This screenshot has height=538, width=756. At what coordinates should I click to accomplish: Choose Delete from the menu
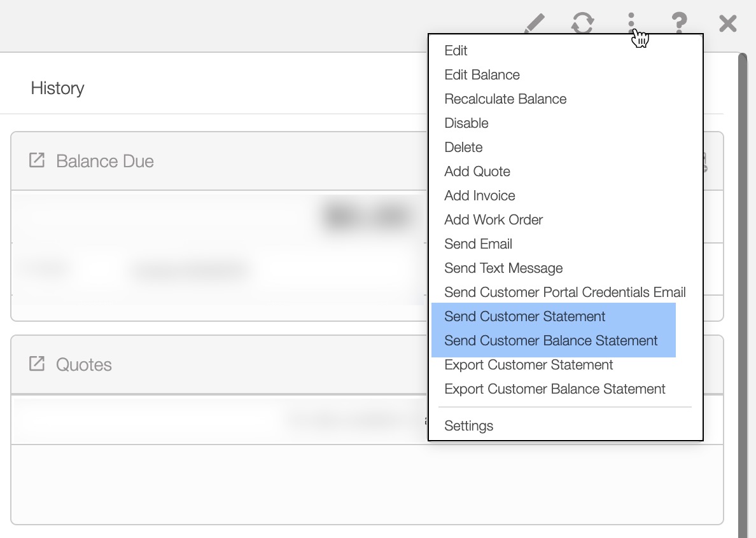coord(463,148)
